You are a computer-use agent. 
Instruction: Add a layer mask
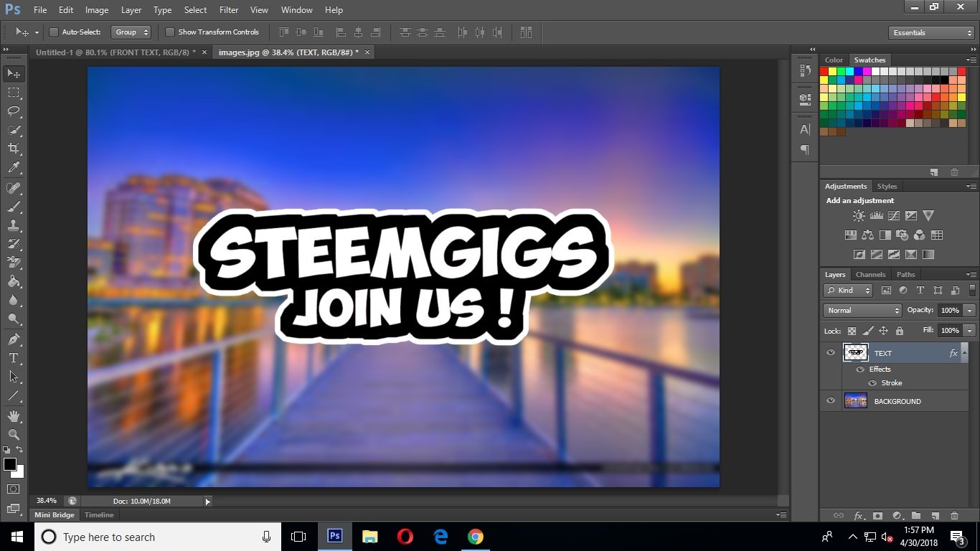877,516
